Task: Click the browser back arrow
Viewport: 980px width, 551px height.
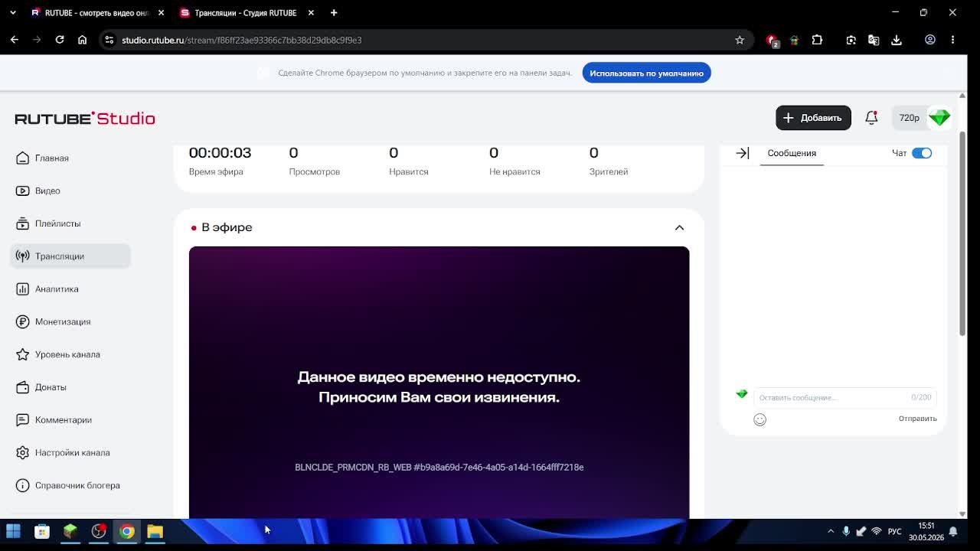Action: [x=15, y=40]
